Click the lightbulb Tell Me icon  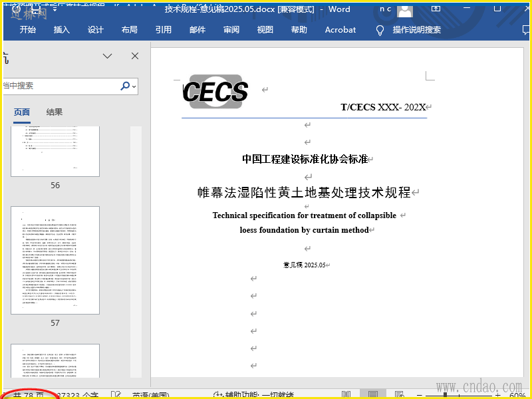(x=380, y=30)
